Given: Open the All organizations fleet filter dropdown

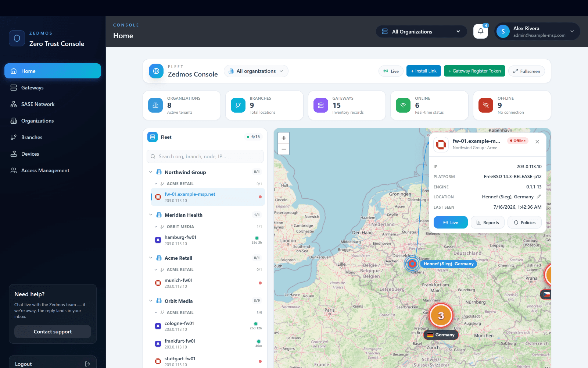Looking at the screenshot, I should (x=256, y=71).
